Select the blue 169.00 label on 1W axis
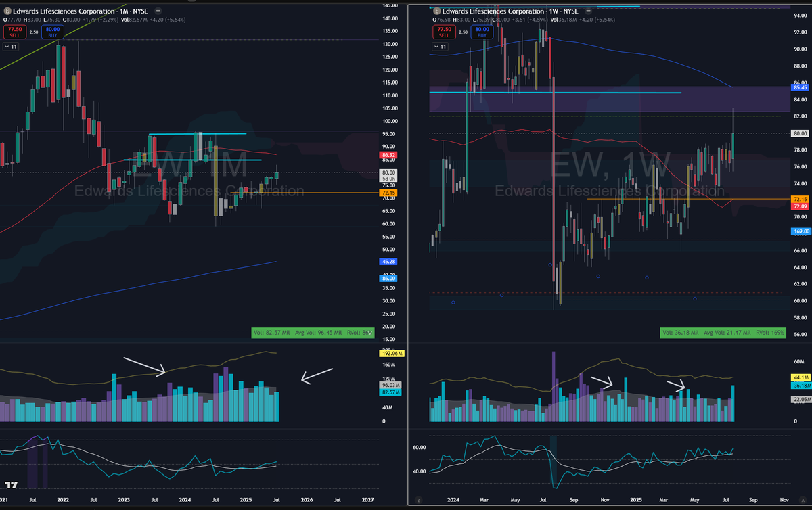 [800, 231]
